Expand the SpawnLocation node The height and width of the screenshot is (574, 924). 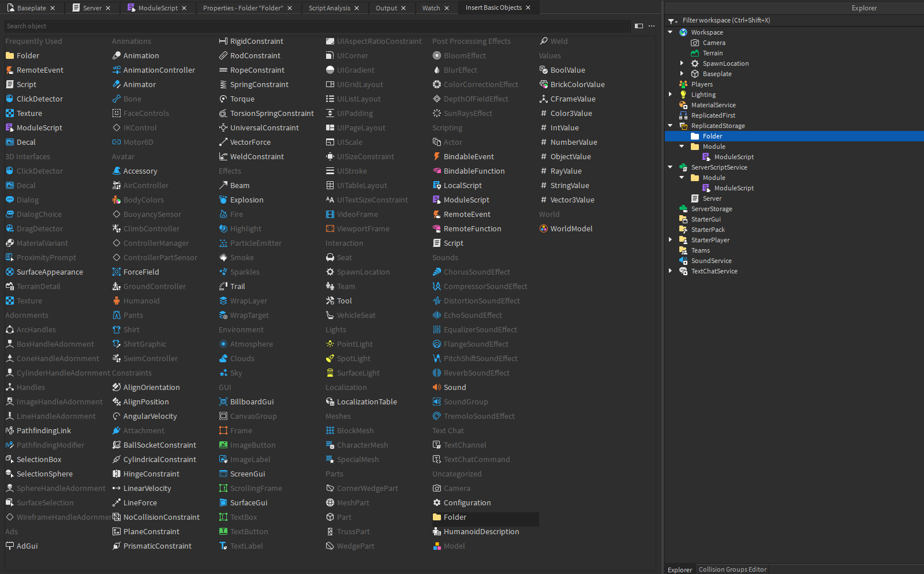[x=682, y=63]
